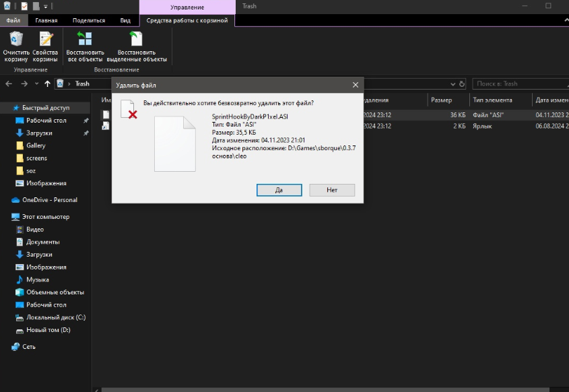Open Recycle Bin properties (Свойства корзины)
Viewport: 569px width, 392px height.
click(45, 46)
